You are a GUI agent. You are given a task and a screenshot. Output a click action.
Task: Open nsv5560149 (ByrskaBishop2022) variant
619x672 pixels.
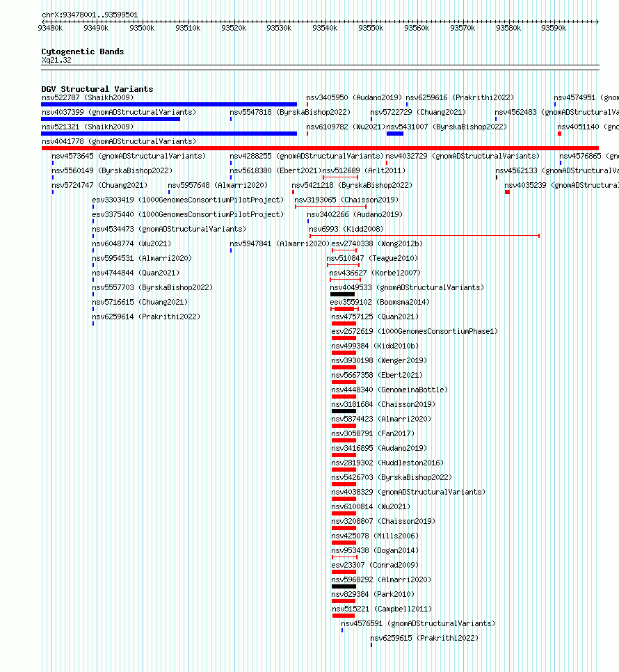pyautogui.click(x=112, y=170)
